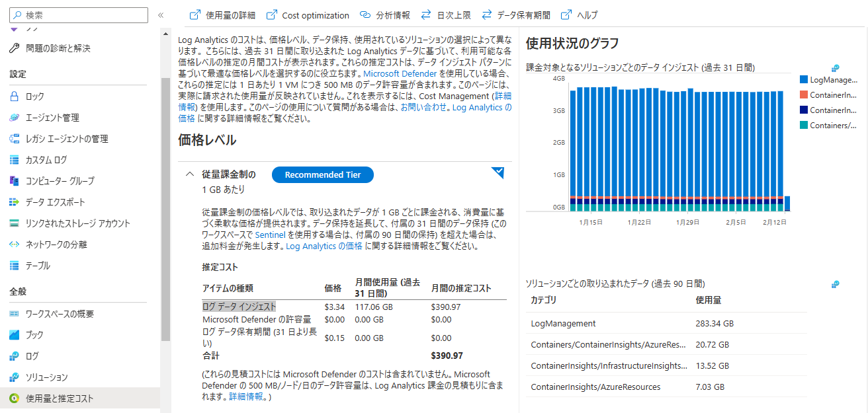Click the search magnifier icon
Image resolution: width=868 pixels, height=413 pixels.
tap(17, 15)
